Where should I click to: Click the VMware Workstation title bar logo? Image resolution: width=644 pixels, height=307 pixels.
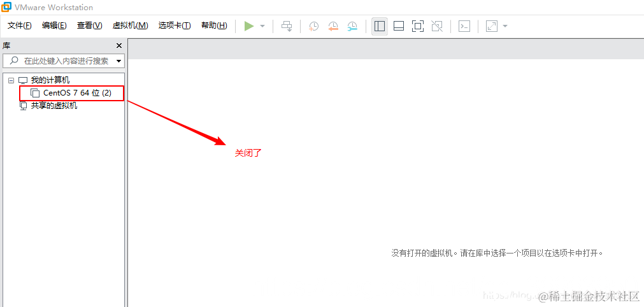pyautogui.click(x=6, y=6)
